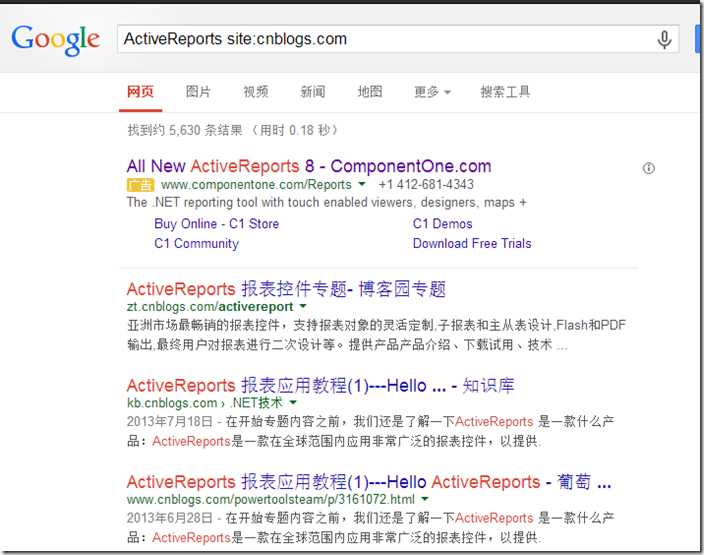This screenshot has width=704, height=555.
Task: Open the 新闻 tab
Action: [312, 92]
